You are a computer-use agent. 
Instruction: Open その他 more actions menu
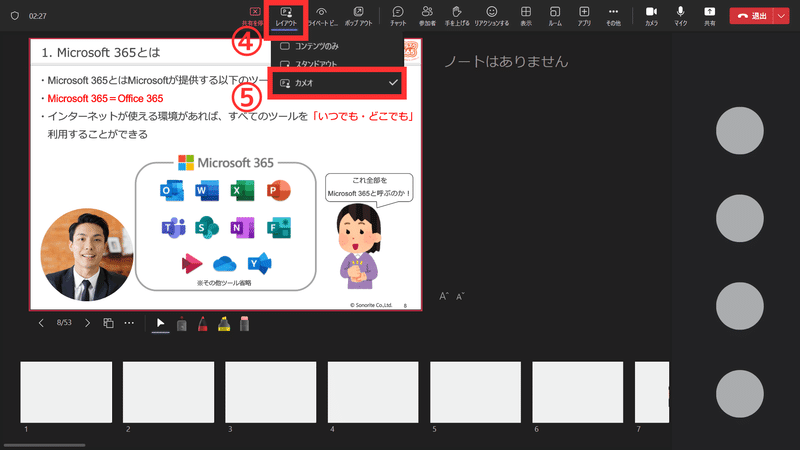coord(613,16)
